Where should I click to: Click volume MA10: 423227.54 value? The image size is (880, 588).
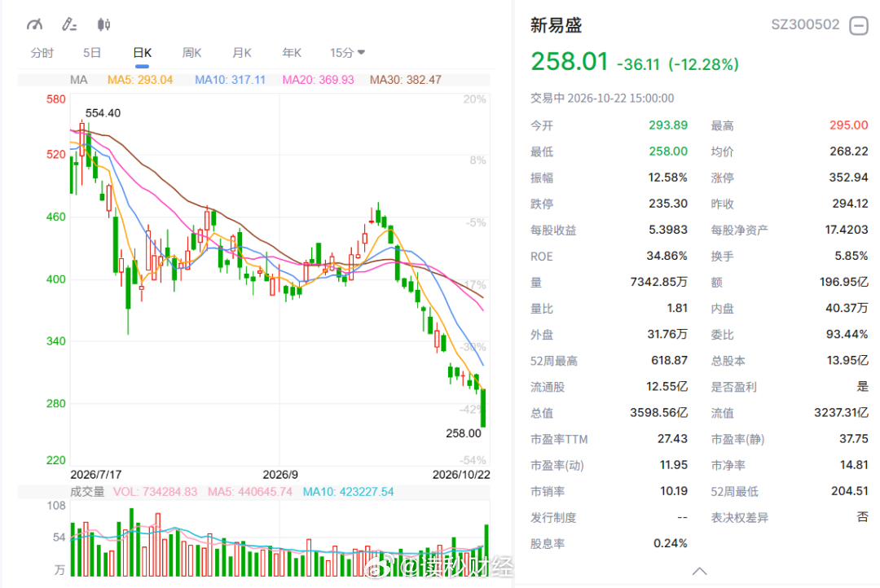(x=349, y=492)
